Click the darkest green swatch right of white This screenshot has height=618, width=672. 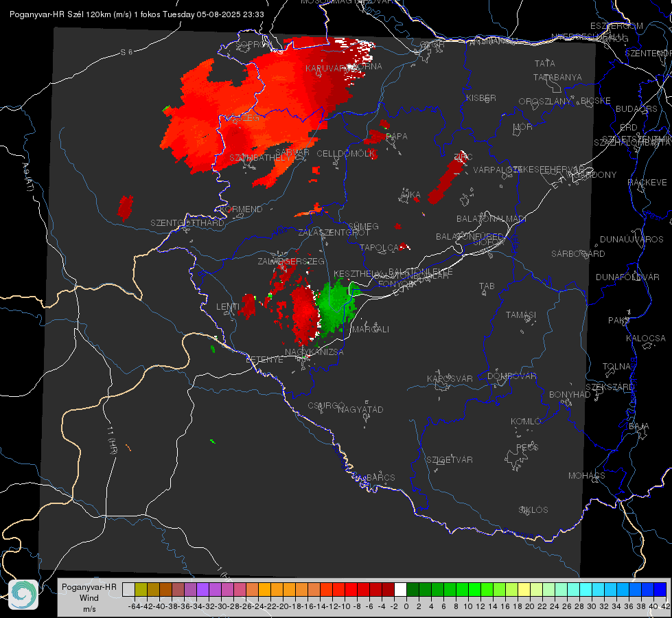(413, 589)
